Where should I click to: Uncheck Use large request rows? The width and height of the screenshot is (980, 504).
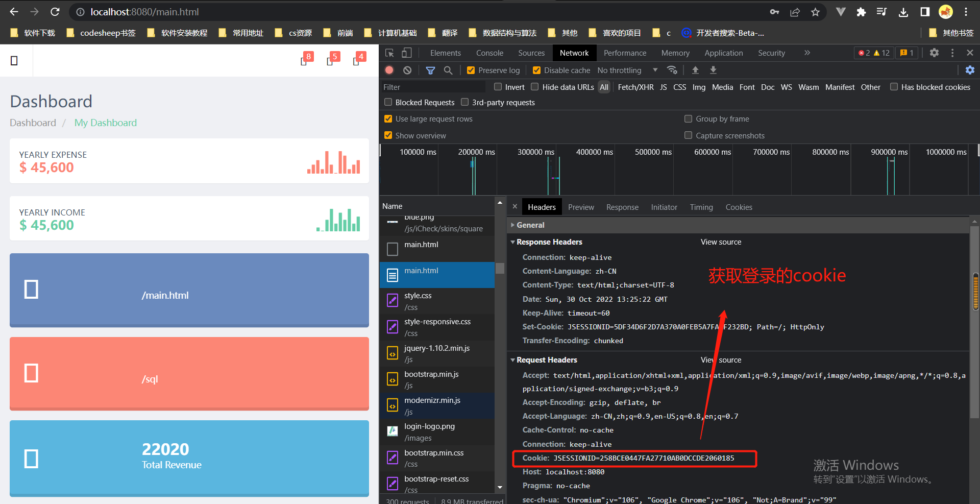click(x=388, y=118)
